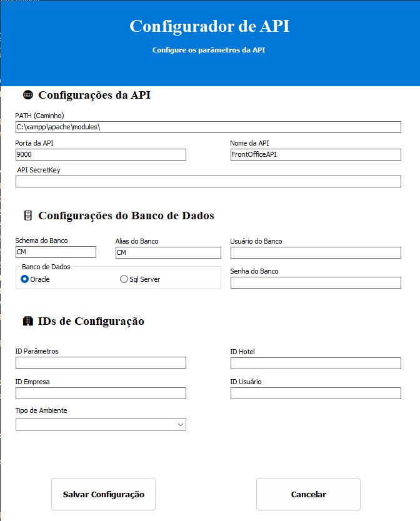Click the database icon beside Configurações do Banco
420x521 pixels.
[x=27, y=216]
